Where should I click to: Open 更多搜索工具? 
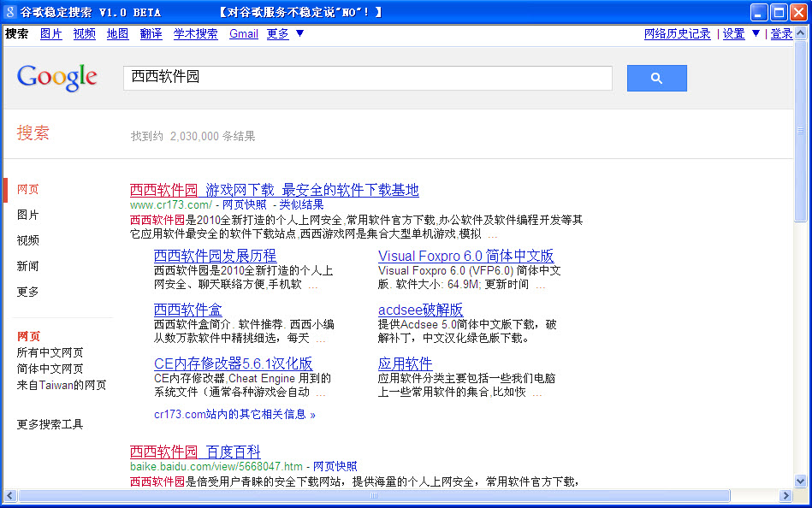pos(50,425)
